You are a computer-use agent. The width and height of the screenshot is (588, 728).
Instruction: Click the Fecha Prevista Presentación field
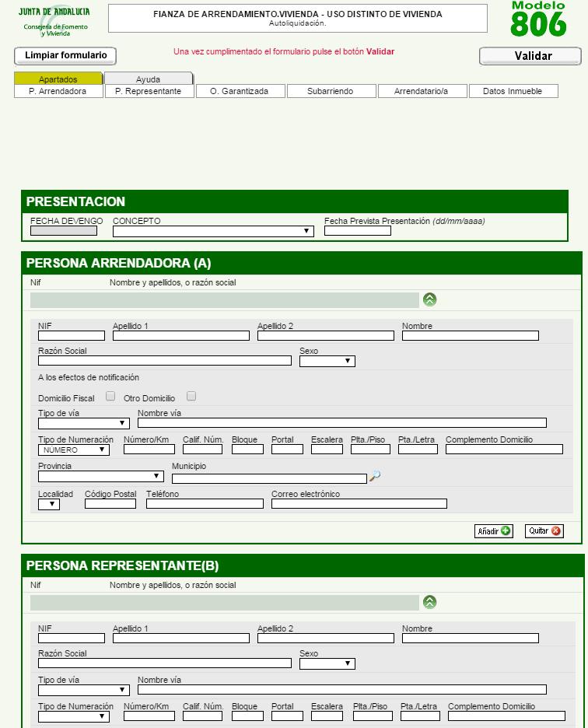pyautogui.click(x=358, y=231)
